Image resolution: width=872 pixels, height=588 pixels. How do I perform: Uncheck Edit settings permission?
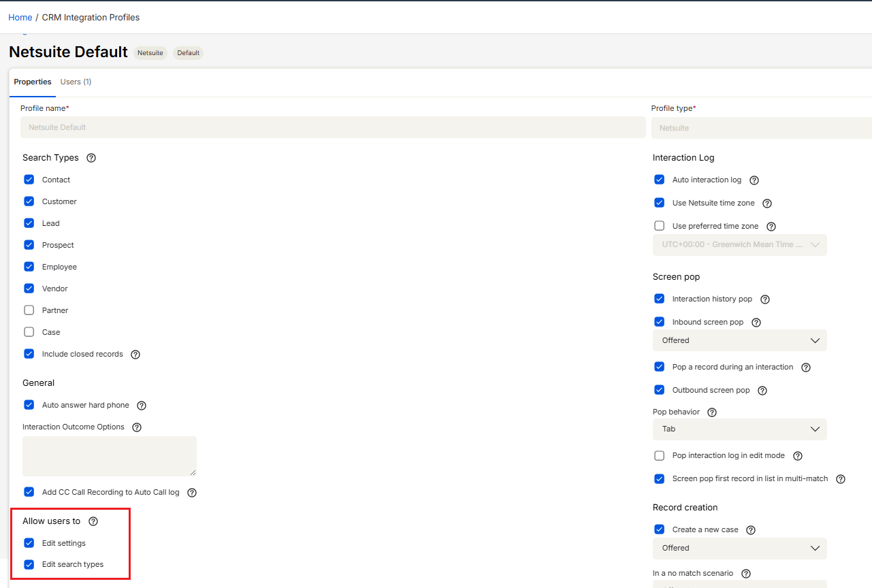(x=29, y=543)
